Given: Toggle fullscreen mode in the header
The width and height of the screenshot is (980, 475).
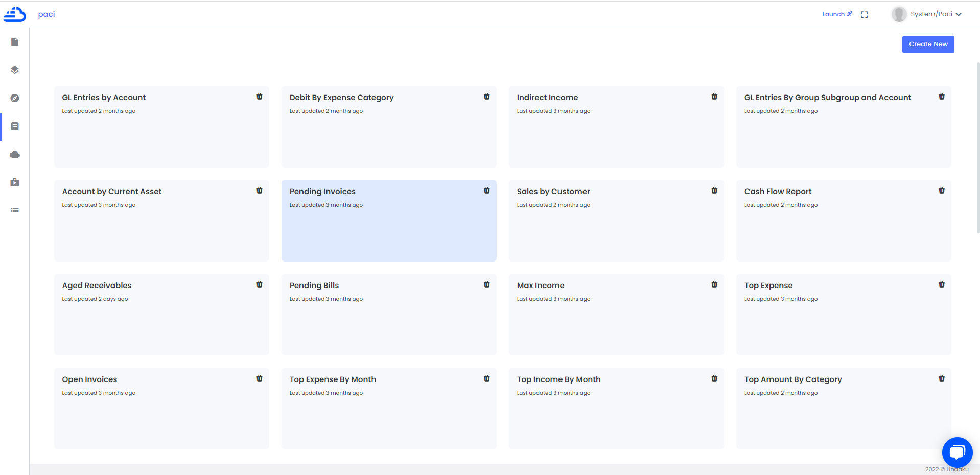Looking at the screenshot, I should (865, 15).
